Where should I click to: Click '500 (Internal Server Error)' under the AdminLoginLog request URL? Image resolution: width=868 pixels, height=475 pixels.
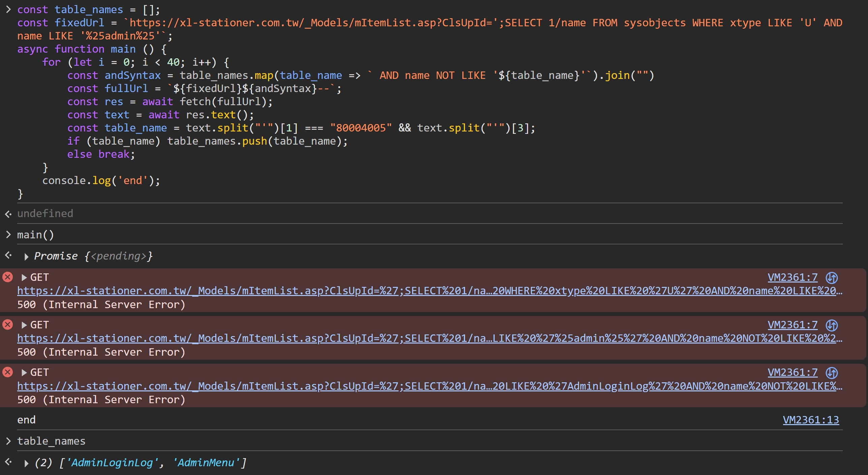101,400
